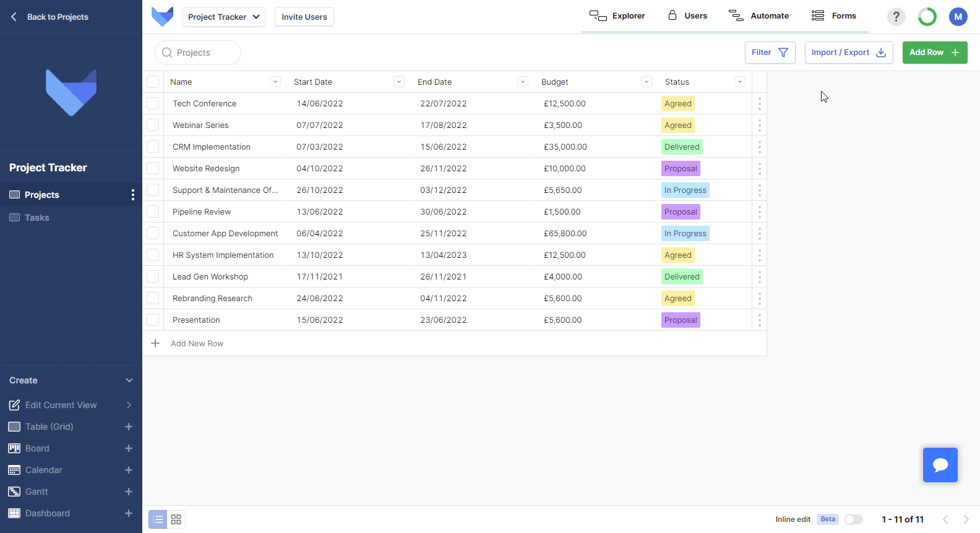Check the Rebranding Research row checkbox
Viewport: 980px width, 533px height.
pyautogui.click(x=153, y=298)
